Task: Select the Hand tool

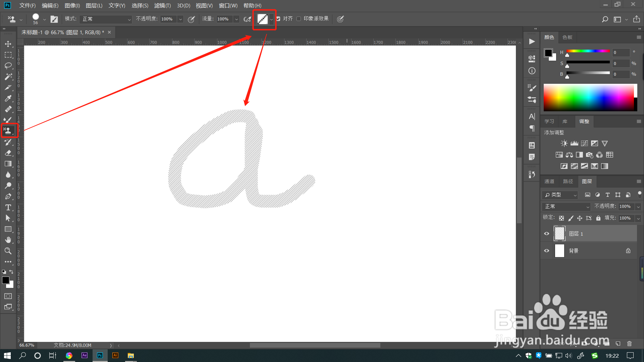Action: (x=8, y=240)
